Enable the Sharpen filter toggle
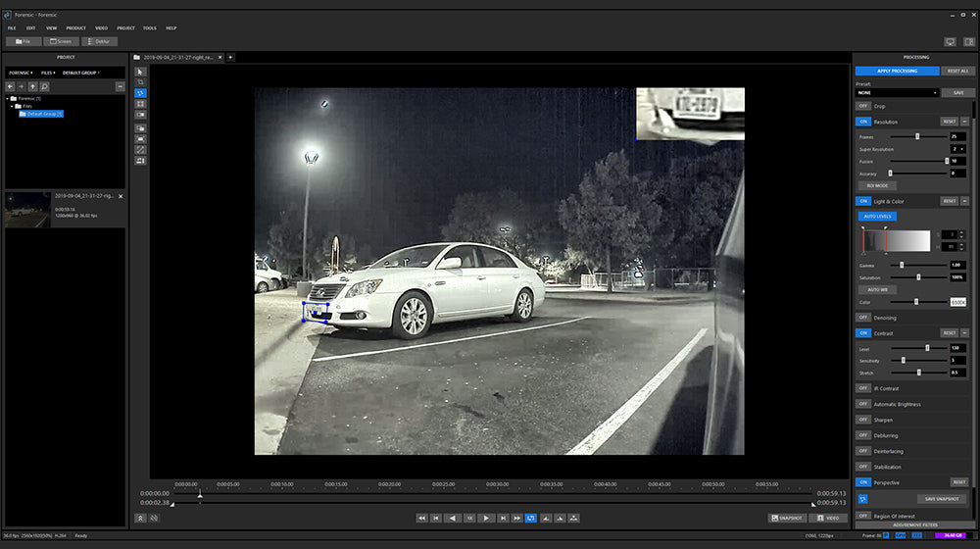This screenshot has height=549, width=980. [863, 420]
